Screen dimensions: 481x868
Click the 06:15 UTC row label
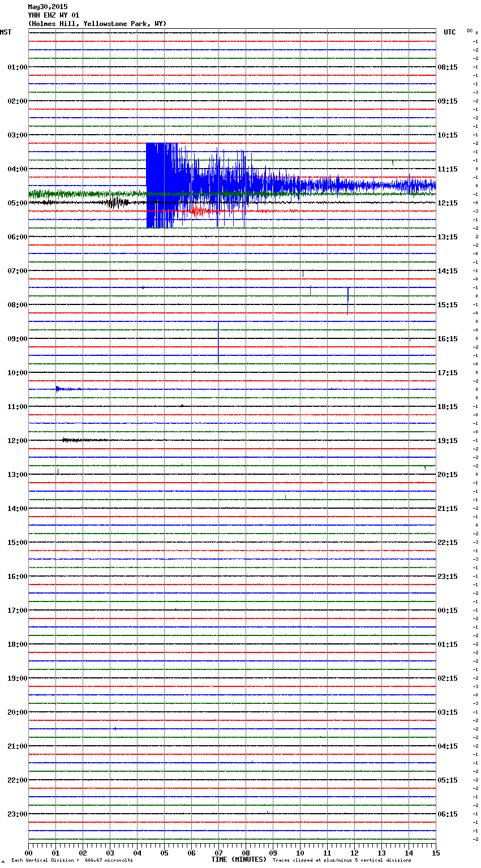448,814
